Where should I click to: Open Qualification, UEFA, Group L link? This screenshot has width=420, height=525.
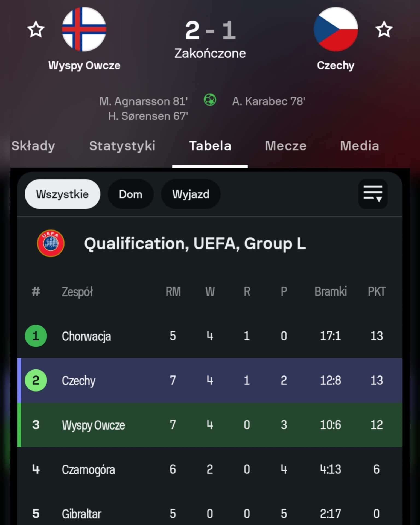pos(195,243)
